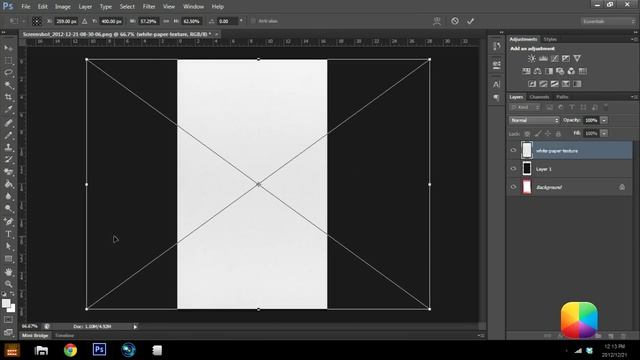The width and height of the screenshot is (640, 360).
Task: Select the Brush tool
Action: click(8, 135)
